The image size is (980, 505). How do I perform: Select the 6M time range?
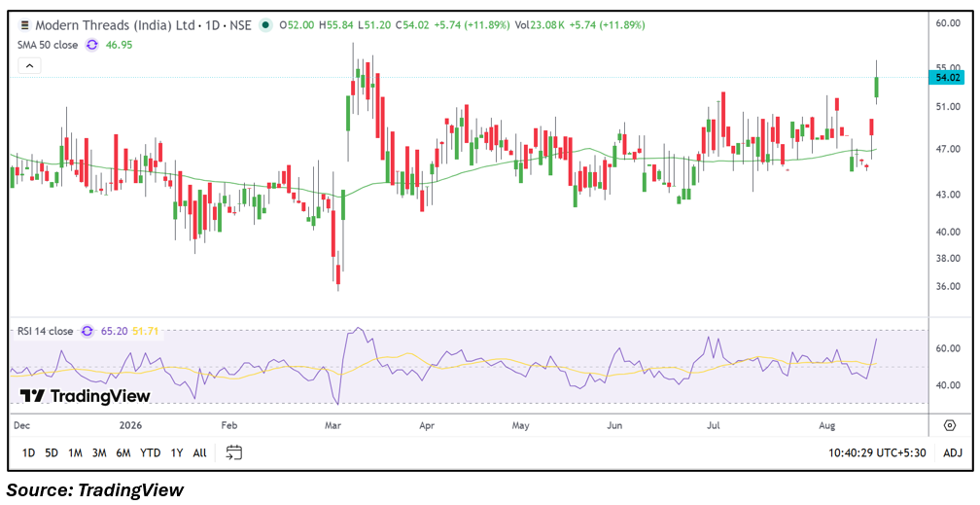point(123,453)
